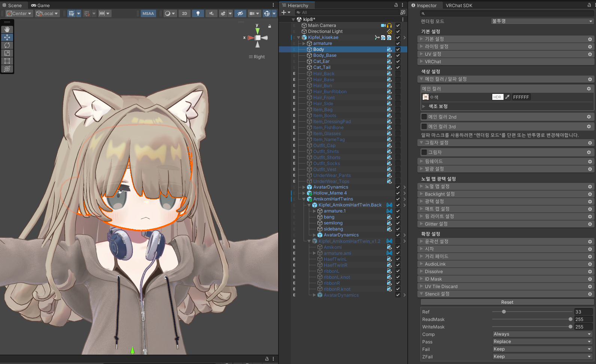Enable 그림자 shadow checkbox

(x=424, y=152)
